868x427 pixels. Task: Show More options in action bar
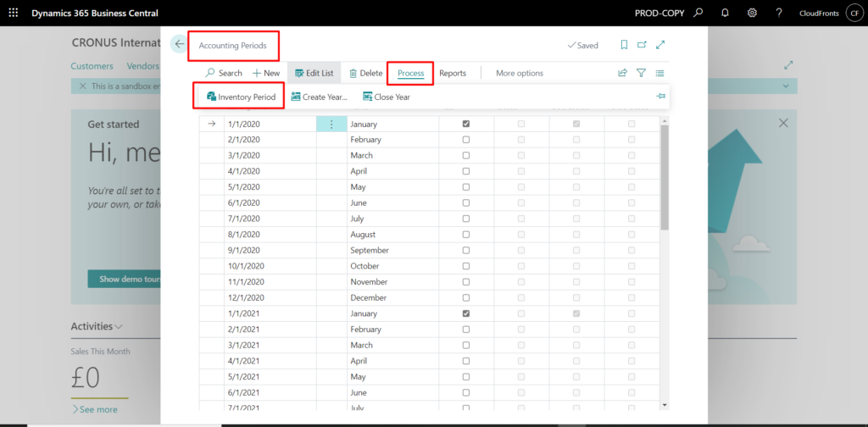(520, 73)
